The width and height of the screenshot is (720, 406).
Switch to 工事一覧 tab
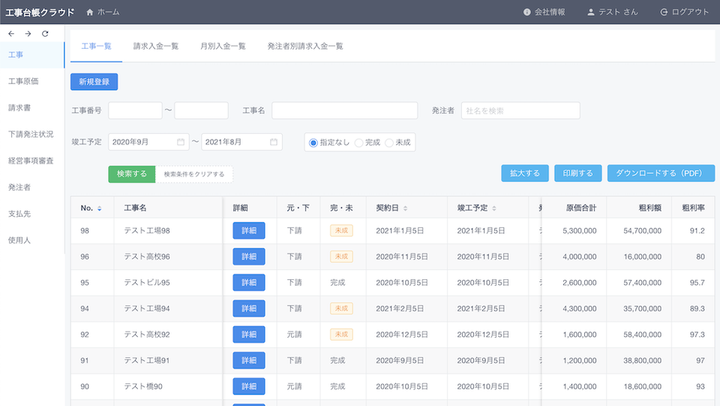coord(96,46)
